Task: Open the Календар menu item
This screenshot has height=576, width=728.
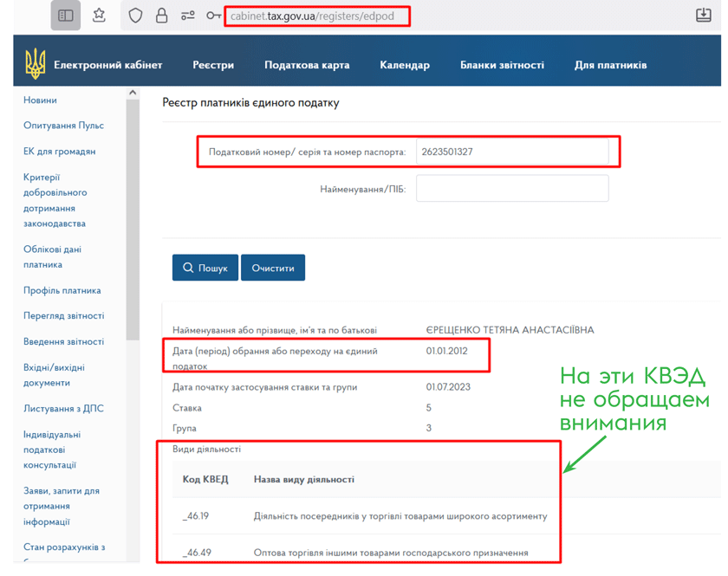Action: coord(404,65)
